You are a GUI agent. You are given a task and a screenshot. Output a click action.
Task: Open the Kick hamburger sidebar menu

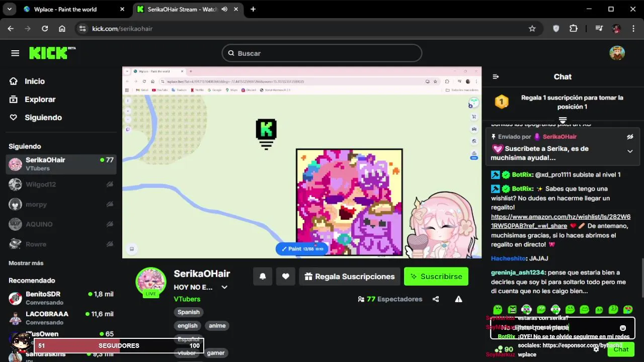pos(15,53)
